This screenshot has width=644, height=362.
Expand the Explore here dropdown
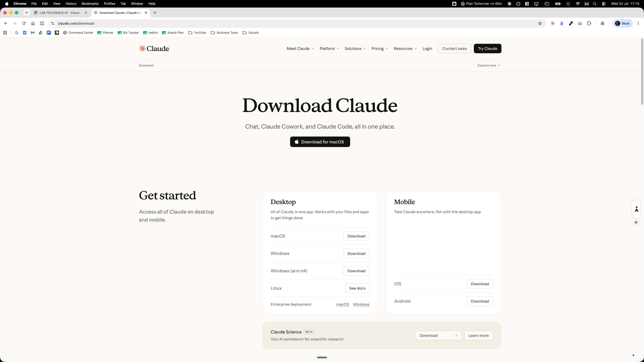tap(489, 65)
